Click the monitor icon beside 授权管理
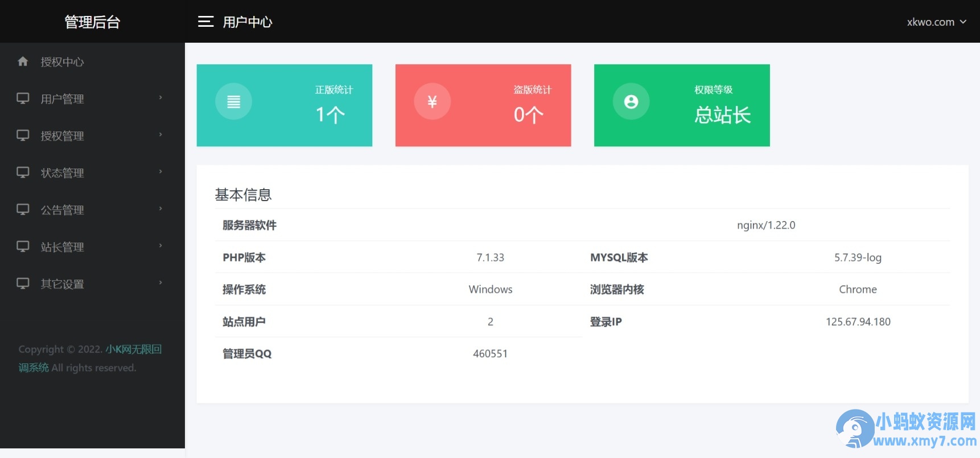This screenshot has width=980, height=458. point(23,136)
